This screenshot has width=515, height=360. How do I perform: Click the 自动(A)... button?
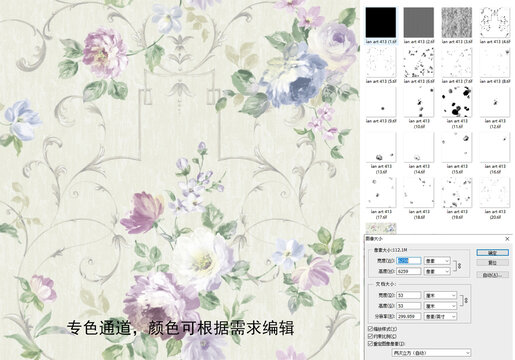coord(492,275)
